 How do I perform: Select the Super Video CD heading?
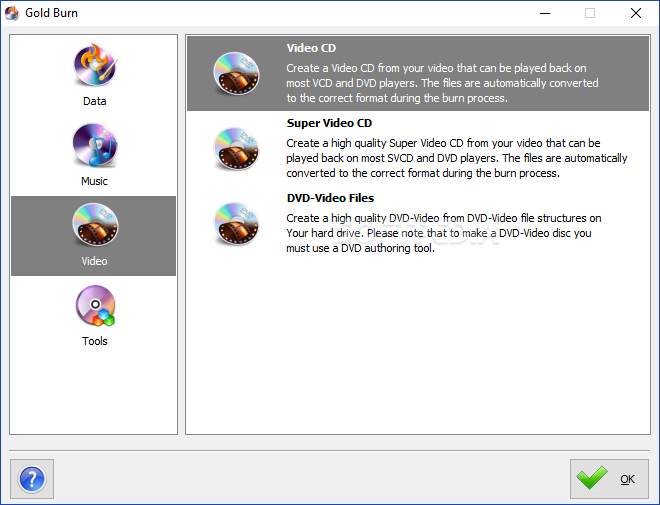point(329,123)
